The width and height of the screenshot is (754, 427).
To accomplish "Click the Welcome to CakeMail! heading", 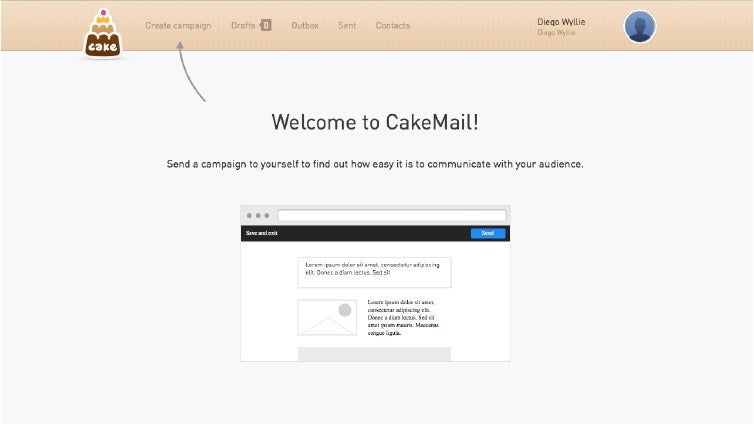I will point(375,122).
